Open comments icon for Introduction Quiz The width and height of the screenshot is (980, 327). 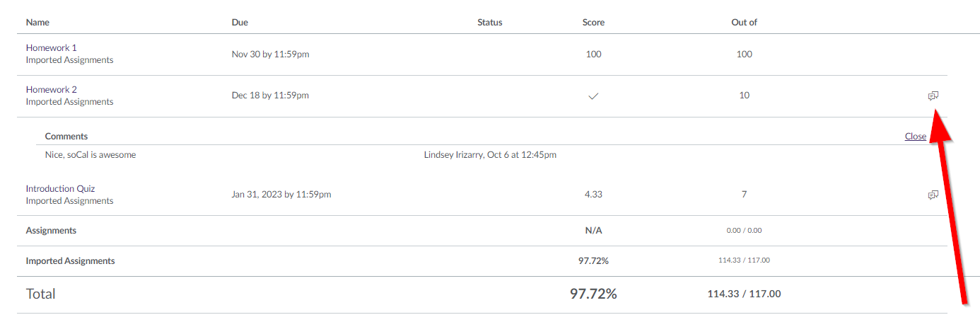[933, 195]
